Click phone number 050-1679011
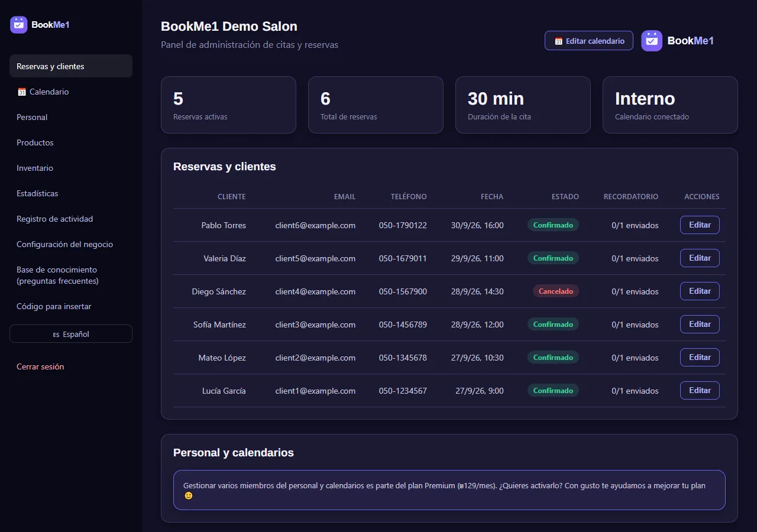This screenshot has width=757, height=532. tap(403, 258)
